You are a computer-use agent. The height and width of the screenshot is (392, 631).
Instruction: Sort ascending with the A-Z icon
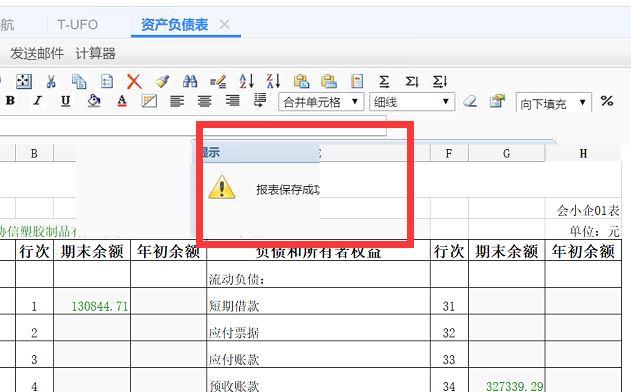tap(246, 81)
